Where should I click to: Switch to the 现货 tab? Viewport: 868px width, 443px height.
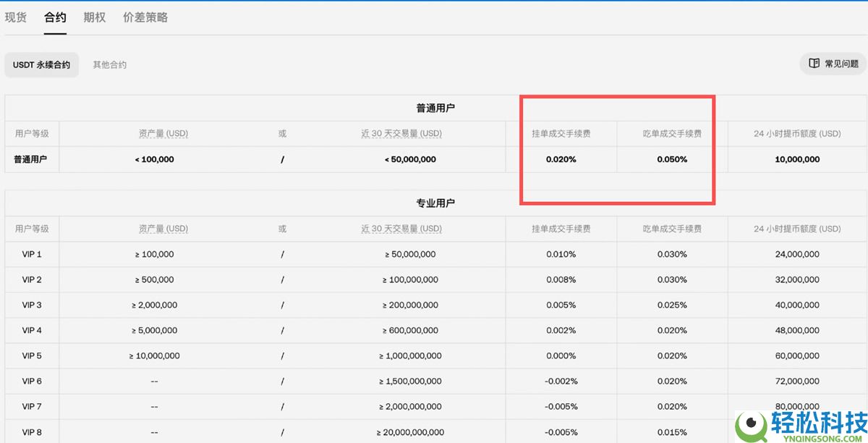pyautogui.click(x=16, y=17)
